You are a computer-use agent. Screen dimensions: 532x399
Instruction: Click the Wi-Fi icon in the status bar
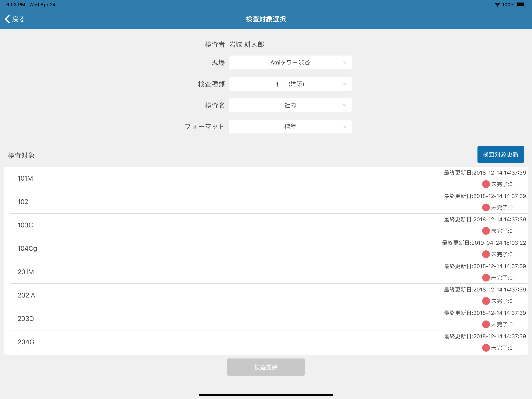(497, 4)
